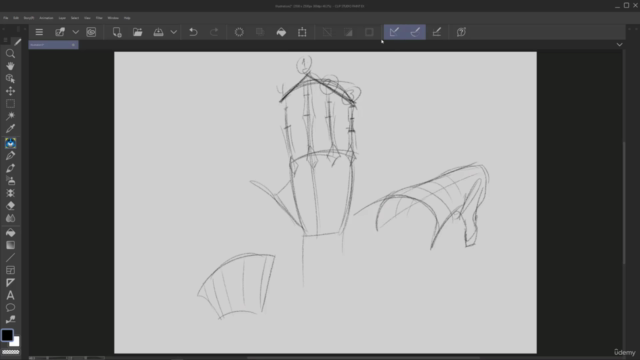Click the Clear icon in command bar
This screenshot has width=640, height=360.
[x=239, y=32]
